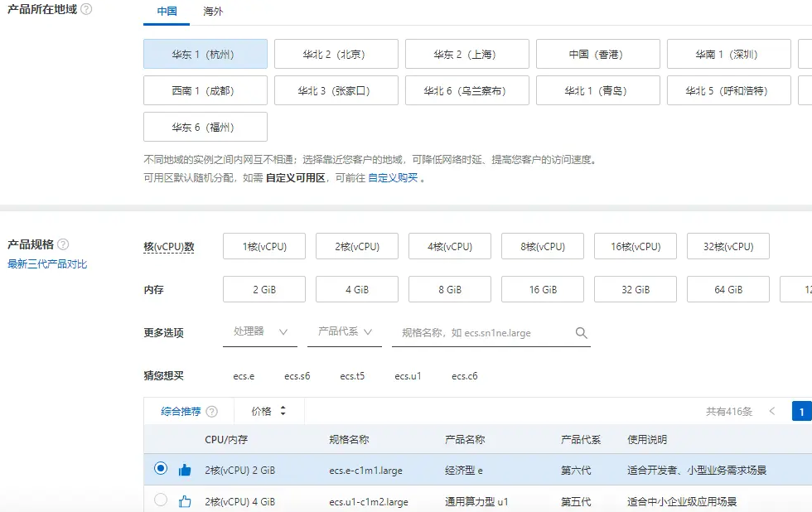
Task: Choose 1核(vCPU) option
Action: pos(264,246)
